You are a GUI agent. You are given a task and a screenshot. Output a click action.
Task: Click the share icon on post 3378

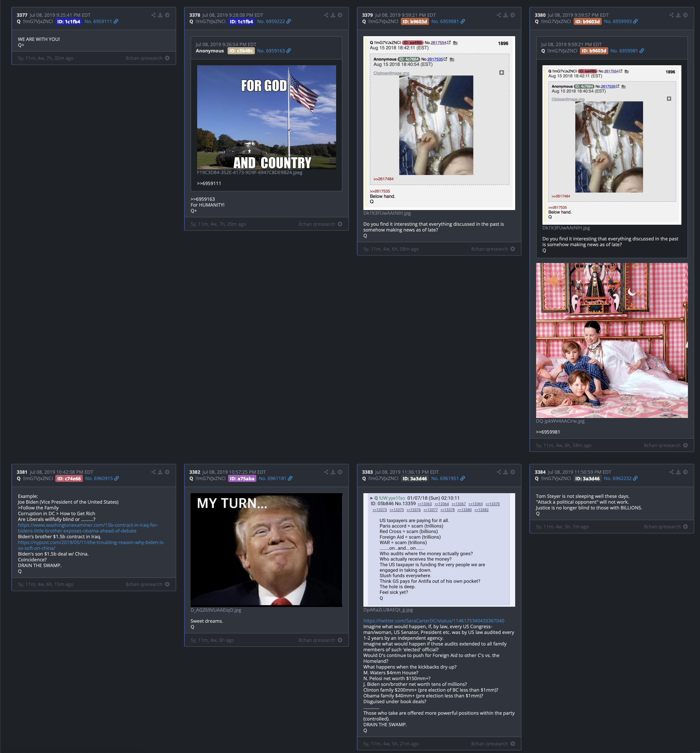point(326,15)
